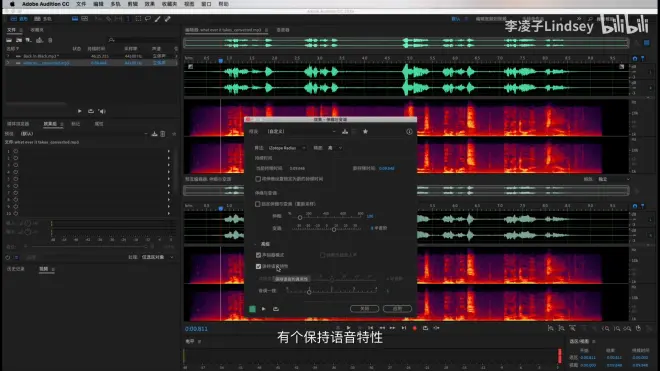Image resolution: width=660 pixels, height=371 pixels.
Task: Select the Marquee selection tool
Action: pyautogui.click(x=138, y=19)
